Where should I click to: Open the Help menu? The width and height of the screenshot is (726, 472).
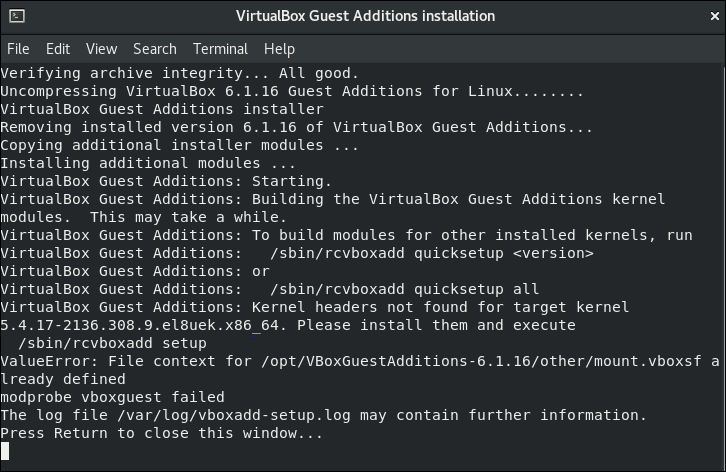[279, 49]
